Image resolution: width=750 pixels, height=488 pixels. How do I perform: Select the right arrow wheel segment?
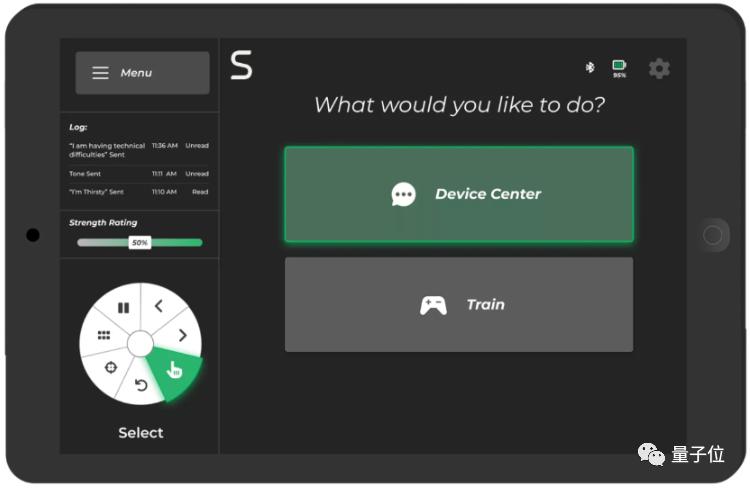point(183,335)
